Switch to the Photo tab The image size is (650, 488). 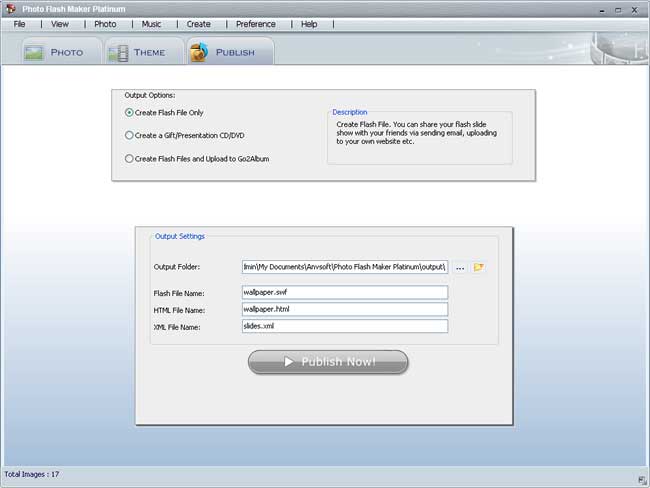(61, 52)
